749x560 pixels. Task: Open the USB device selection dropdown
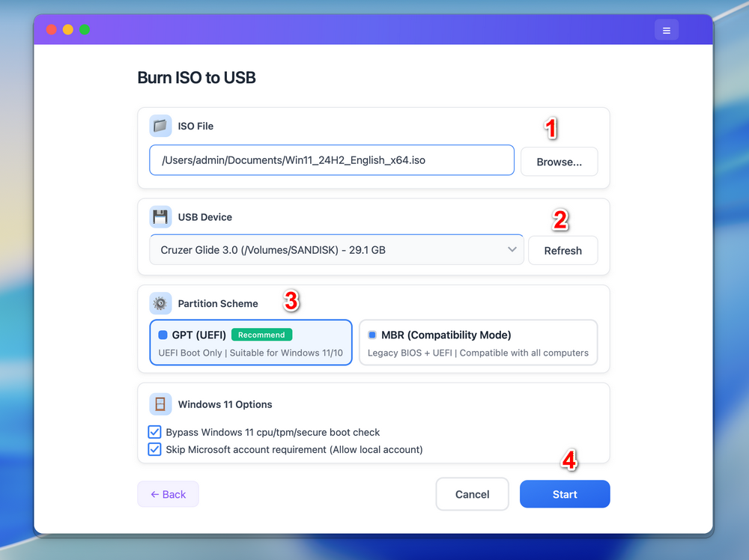click(x=336, y=250)
